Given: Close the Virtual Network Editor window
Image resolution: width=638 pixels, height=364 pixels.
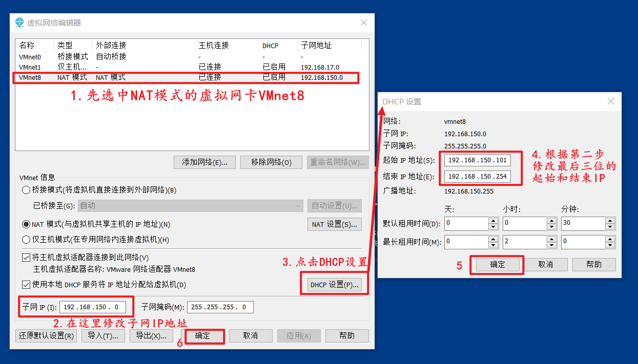Looking at the screenshot, I should [364, 23].
